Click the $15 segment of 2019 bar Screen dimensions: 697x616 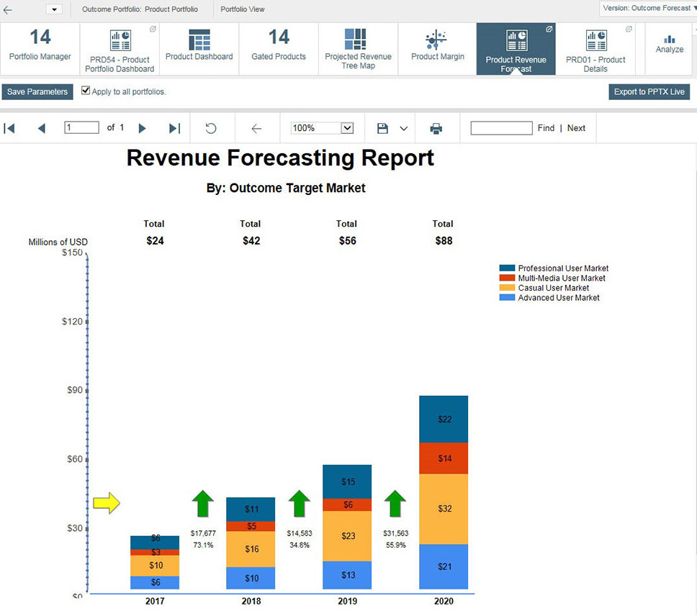point(347,482)
